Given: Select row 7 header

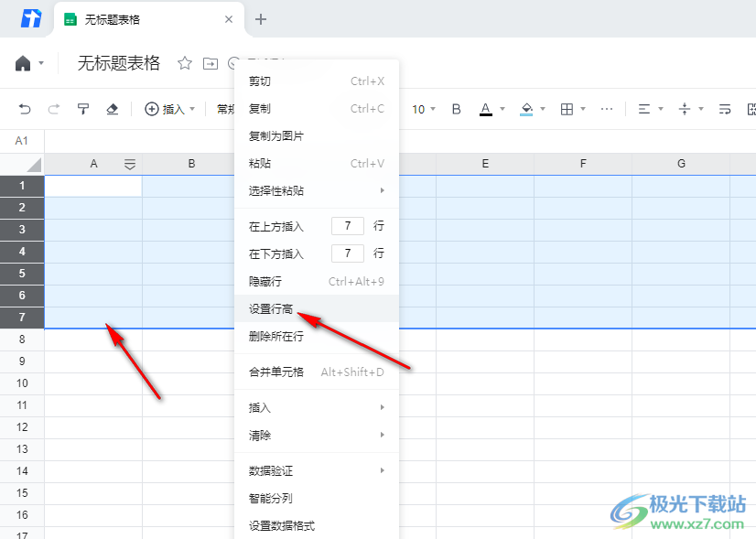Looking at the screenshot, I should (x=22, y=318).
